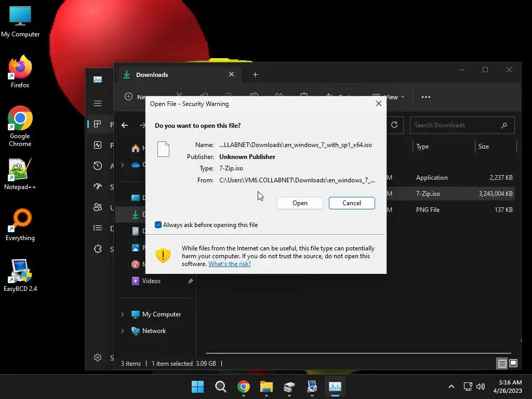532x399 pixels.
Task: Switch to Task Manager on taskbar
Action: 335,387
